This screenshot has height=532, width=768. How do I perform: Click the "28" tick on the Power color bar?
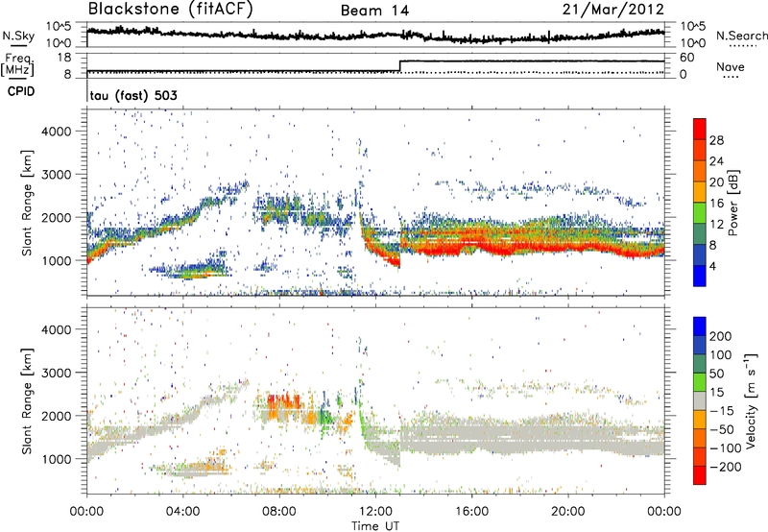tap(716, 140)
